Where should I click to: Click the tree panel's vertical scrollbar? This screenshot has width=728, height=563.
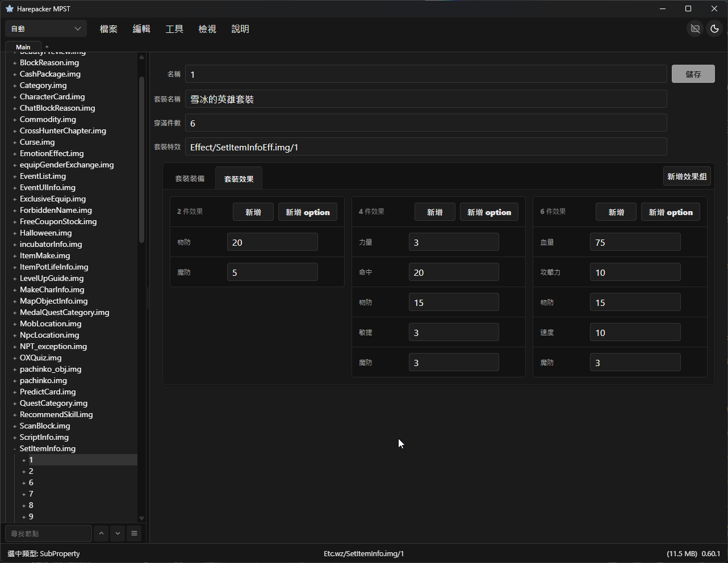click(142, 159)
